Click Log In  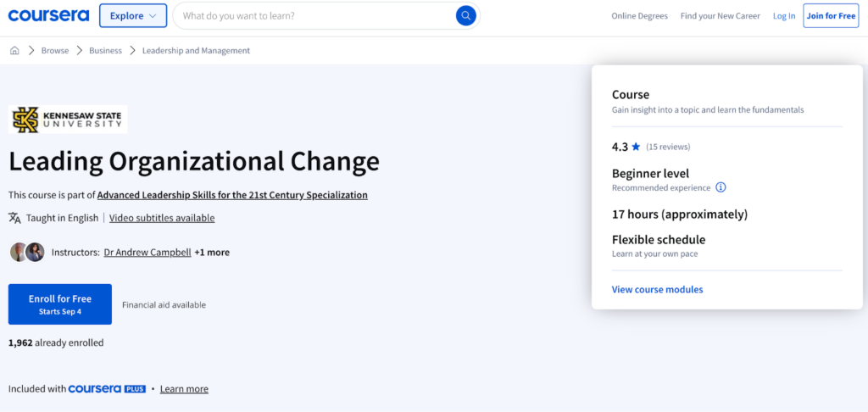click(x=784, y=16)
